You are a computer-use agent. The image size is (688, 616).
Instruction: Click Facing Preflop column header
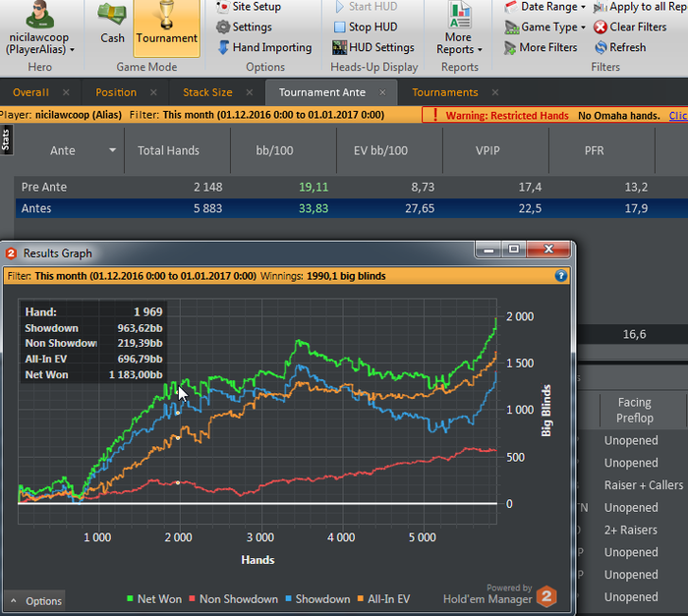635,411
